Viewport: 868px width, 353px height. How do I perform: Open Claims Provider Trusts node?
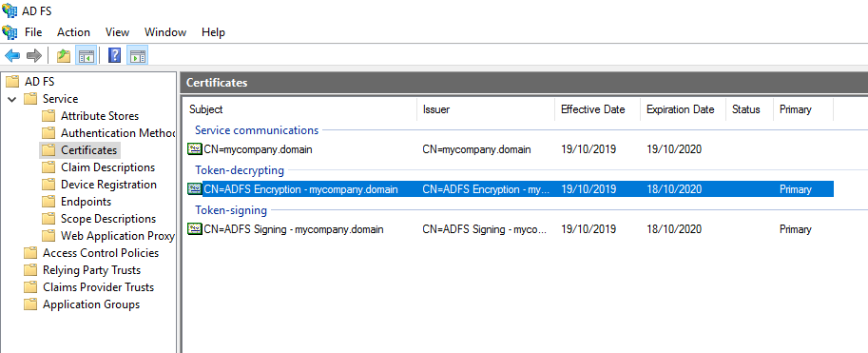pos(98,287)
